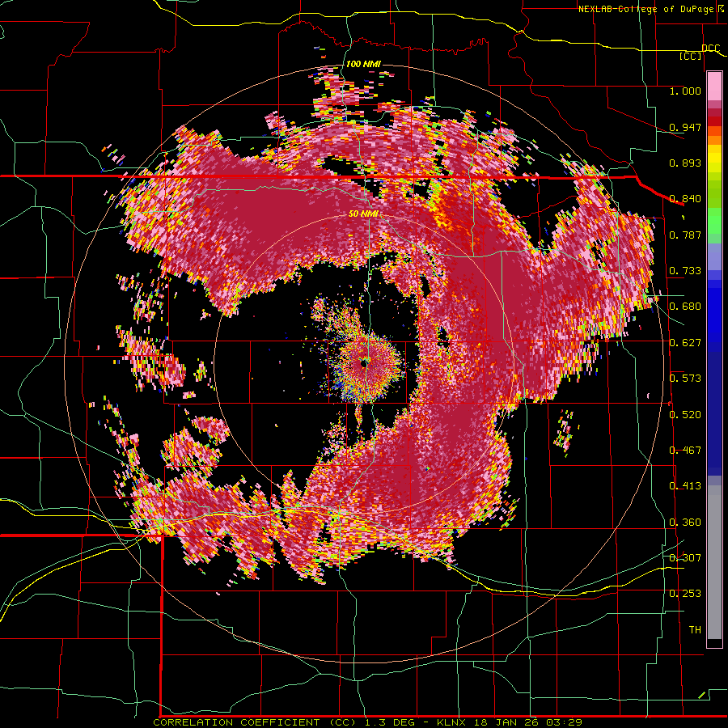Click the 0.573 scale value
728x728 pixels.
[685, 379]
